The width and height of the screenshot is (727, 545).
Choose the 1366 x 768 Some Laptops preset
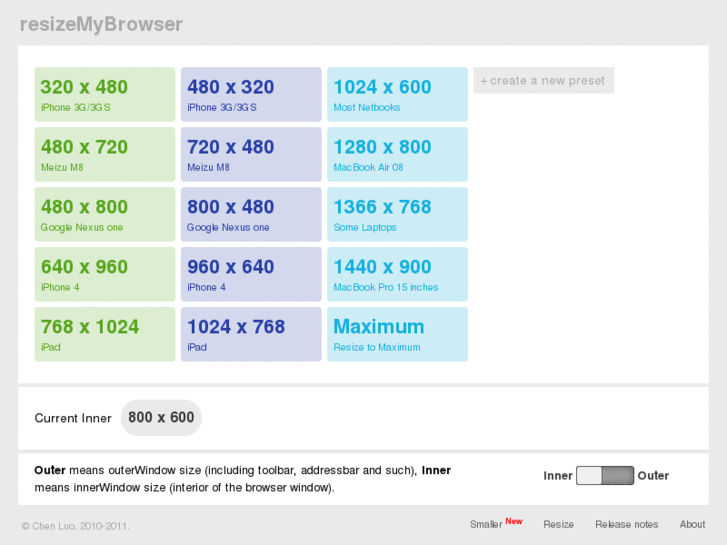pyautogui.click(x=397, y=214)
